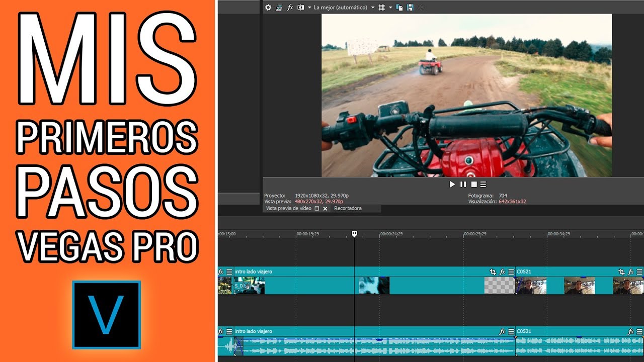The image size is (644, 362).
Task: Open video preview properties gear icon
Action: (268, 8)
